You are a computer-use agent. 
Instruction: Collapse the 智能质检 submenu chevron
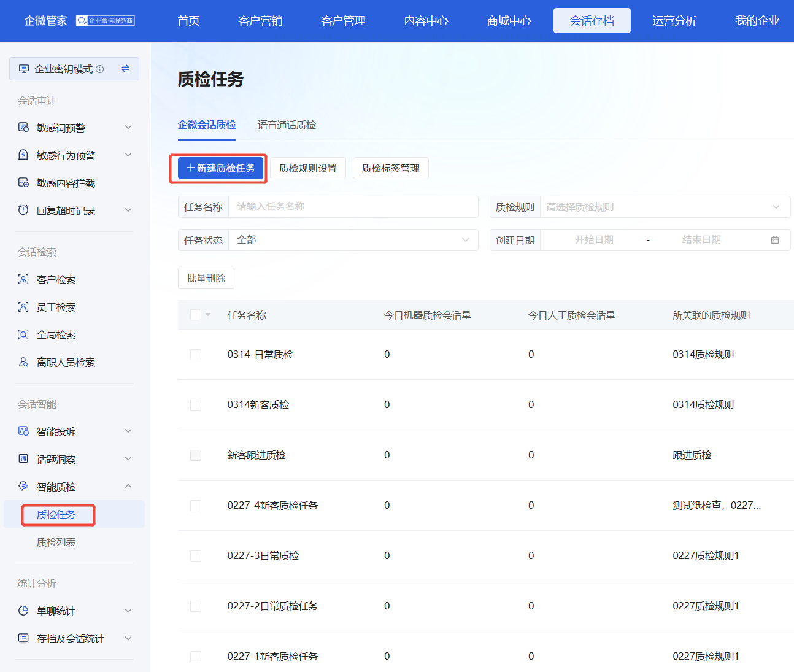(128, 486)
